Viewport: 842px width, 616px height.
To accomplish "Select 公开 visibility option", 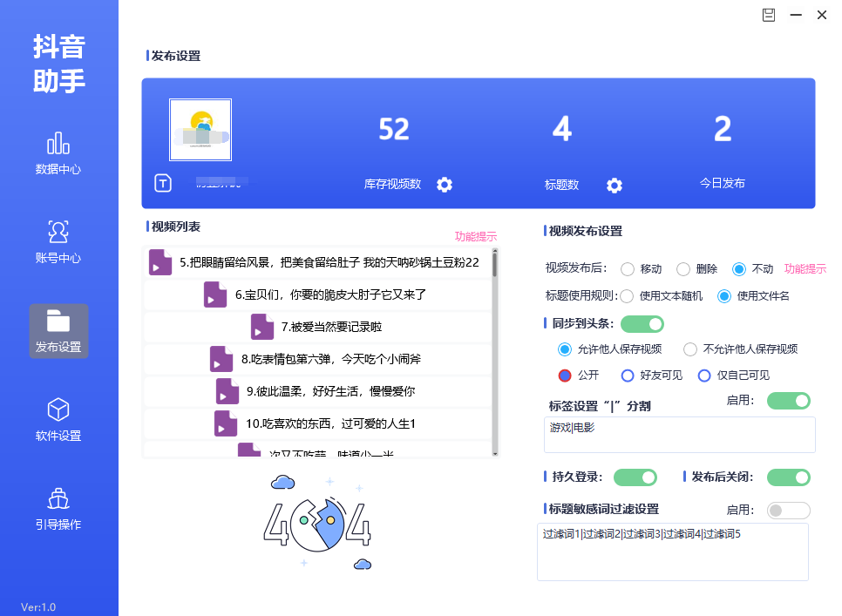I will click(x=564, y=376).
